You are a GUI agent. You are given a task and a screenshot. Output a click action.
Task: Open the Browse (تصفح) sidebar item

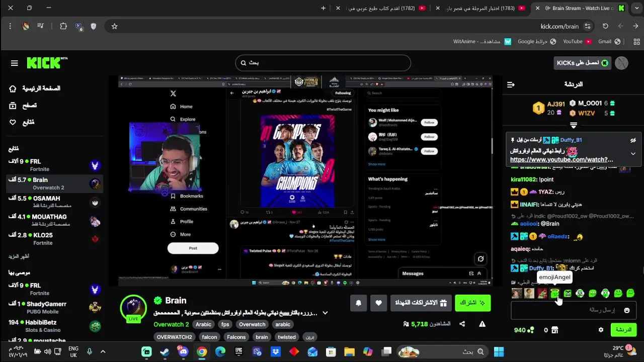[x=23, y=106]
